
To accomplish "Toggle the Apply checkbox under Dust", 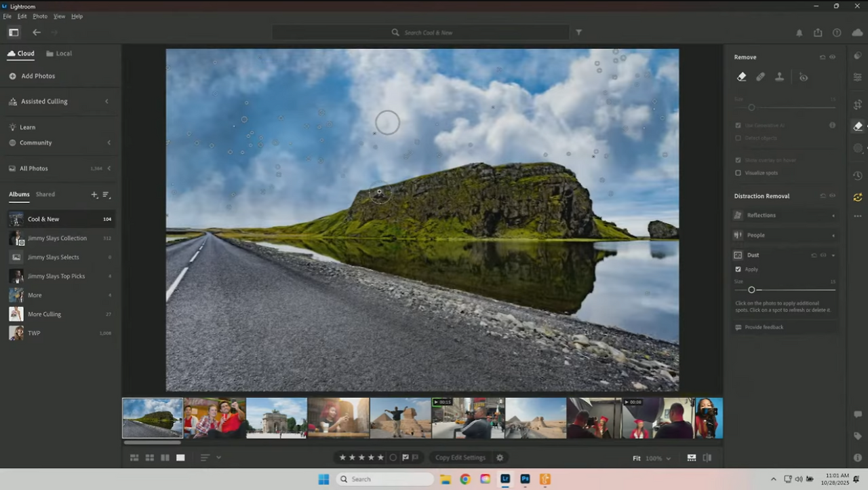I will click(738, 269).
